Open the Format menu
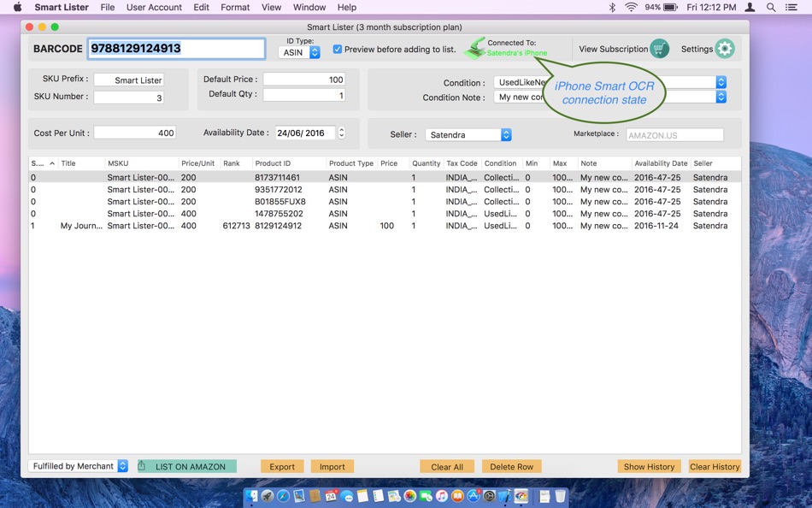This screenshot has height=508, width=812. (235, 7)
